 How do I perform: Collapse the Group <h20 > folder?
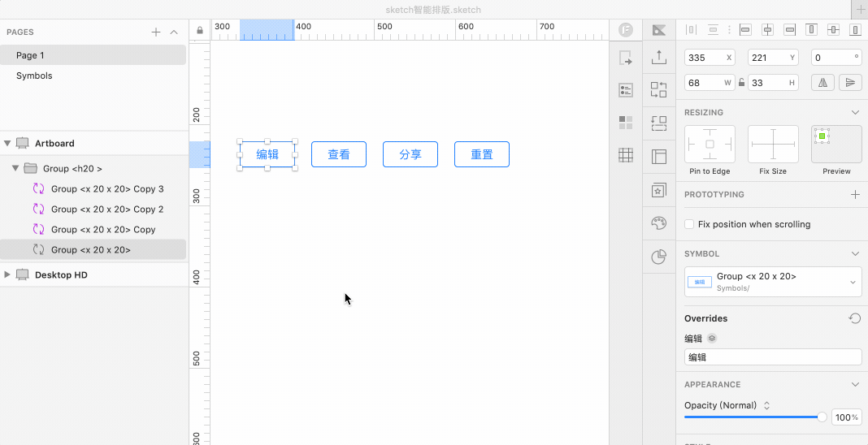point(15,168)
